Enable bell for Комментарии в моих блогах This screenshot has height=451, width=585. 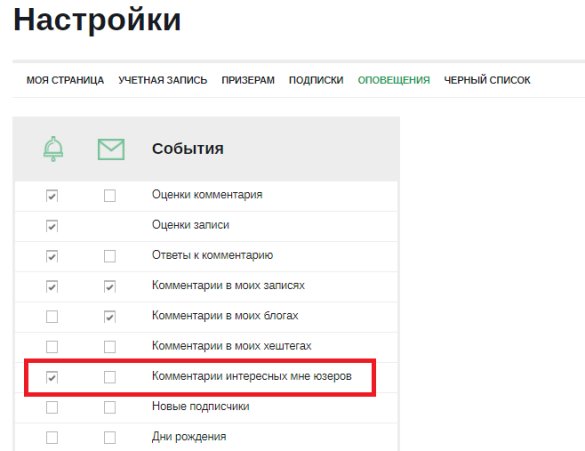click(52, 316)
